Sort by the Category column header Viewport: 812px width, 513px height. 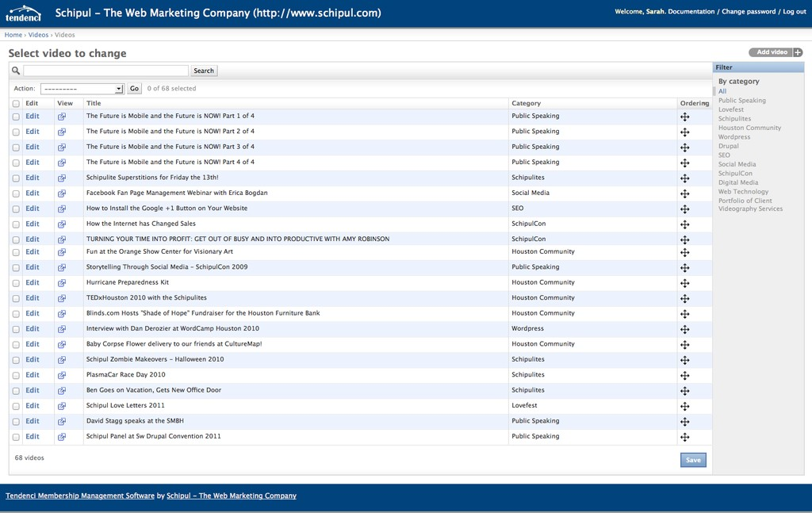coord(526,103)
